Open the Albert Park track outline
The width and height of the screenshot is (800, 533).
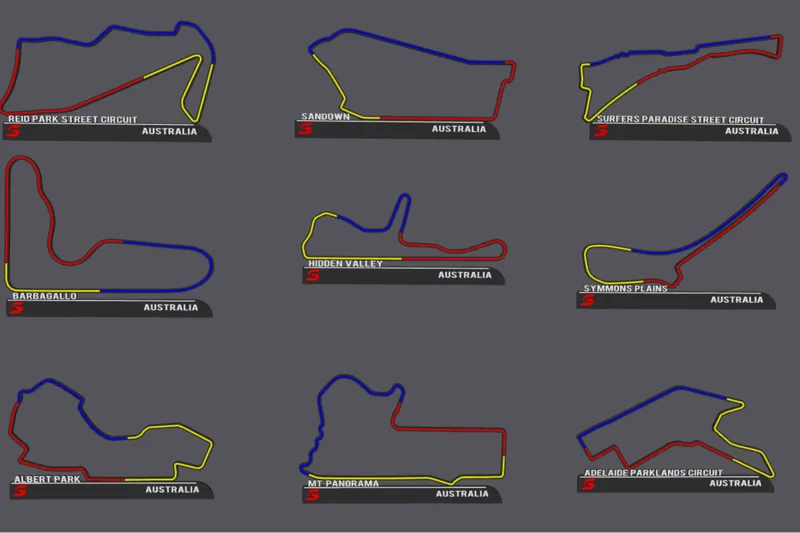111,430
